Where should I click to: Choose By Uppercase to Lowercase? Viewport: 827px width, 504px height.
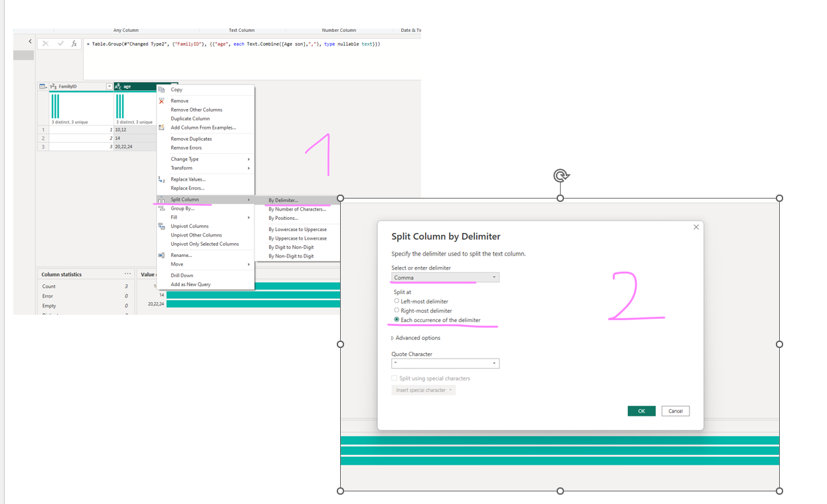[298, 238]
